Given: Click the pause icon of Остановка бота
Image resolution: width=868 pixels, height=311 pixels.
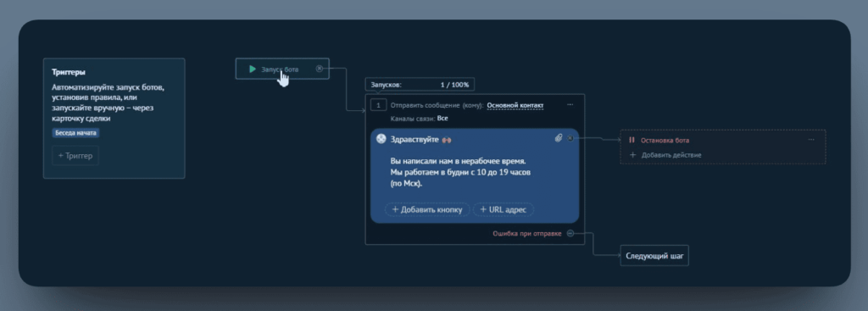Looking at the screenshot, I should pyautogui.click(x=632, y=140).
